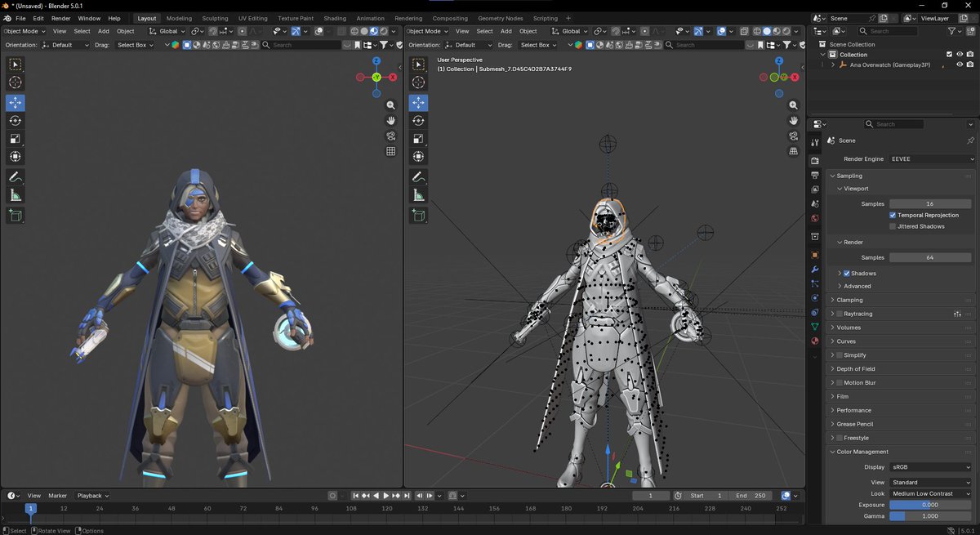The image size is (980, 535).
Task: Click zoom magnifier in left viewport
Action: click(391, 105)
